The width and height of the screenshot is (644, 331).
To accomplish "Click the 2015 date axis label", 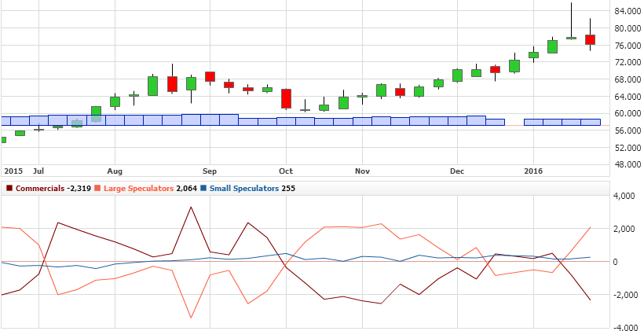I will (13, 171).
